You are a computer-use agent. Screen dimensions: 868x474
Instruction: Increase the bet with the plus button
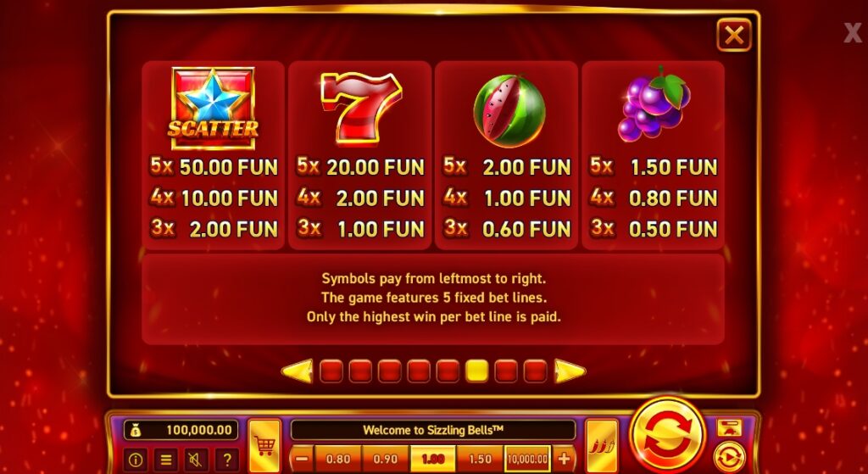click(564, 459)
